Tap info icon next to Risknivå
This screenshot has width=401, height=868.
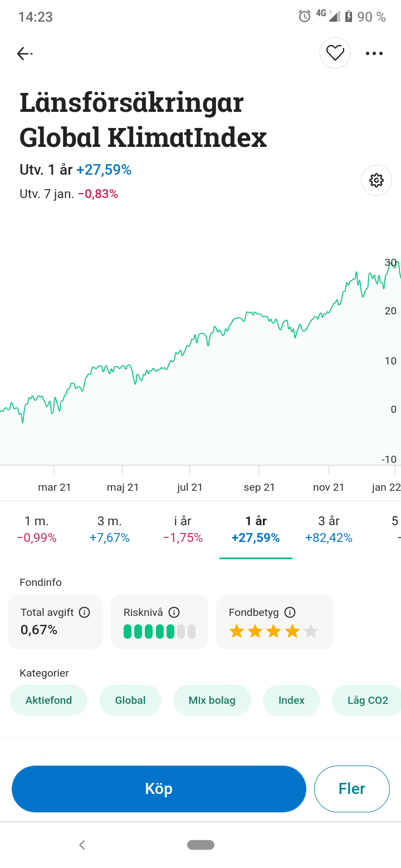pos(174,613)
